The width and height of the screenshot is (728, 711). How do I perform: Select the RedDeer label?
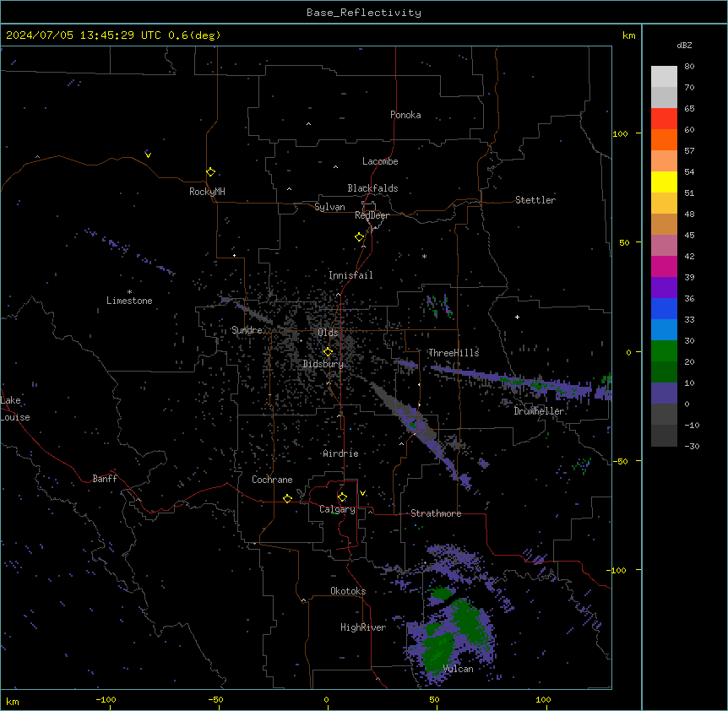pos(372,215)
